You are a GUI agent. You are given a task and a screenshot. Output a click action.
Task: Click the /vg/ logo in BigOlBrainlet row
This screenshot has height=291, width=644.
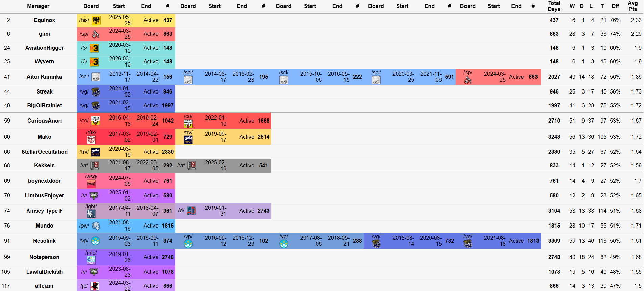point(96,106)
